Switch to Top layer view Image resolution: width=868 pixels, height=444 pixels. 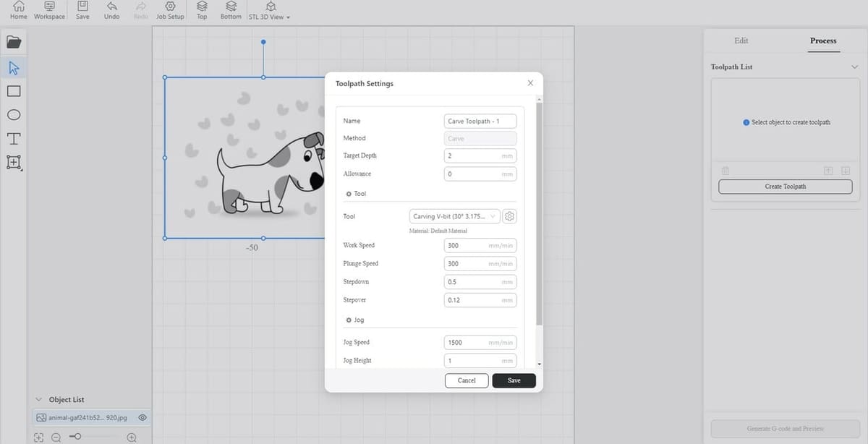(x=202, y=10)
